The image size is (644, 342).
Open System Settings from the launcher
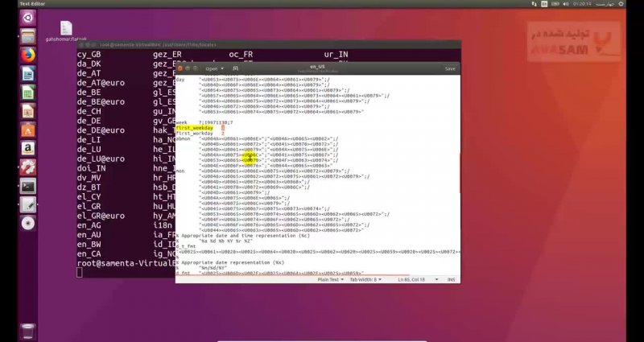pos(27,167)
